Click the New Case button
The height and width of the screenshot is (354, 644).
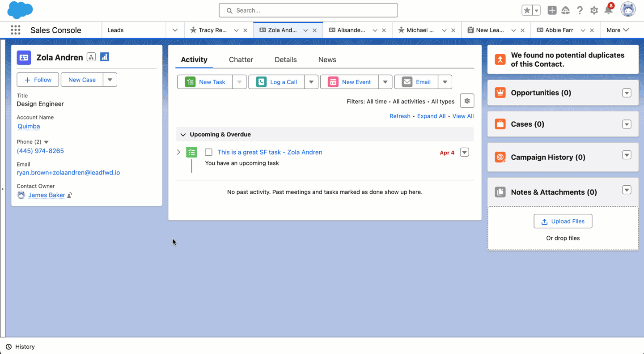tap(82, 80)
